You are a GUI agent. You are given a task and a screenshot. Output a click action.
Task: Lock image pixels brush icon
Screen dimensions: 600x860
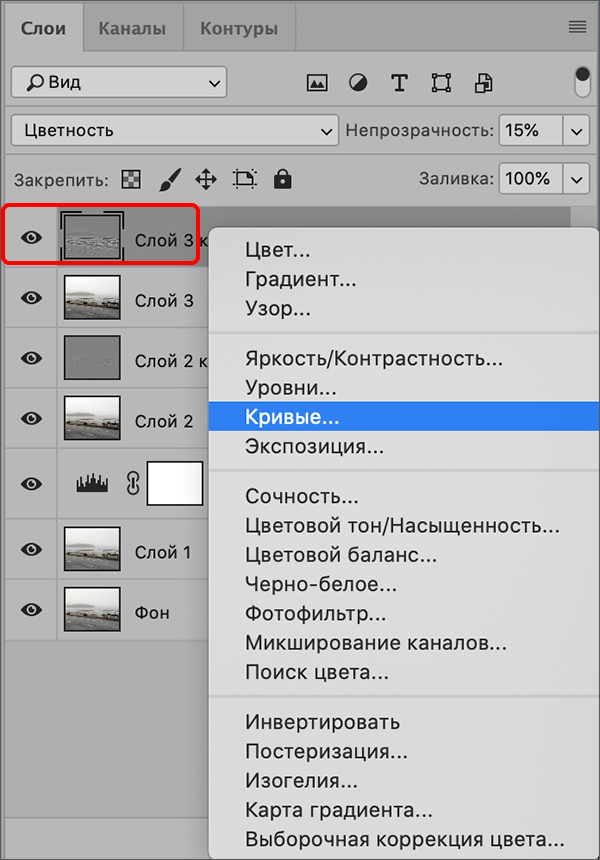click(168, 180)
